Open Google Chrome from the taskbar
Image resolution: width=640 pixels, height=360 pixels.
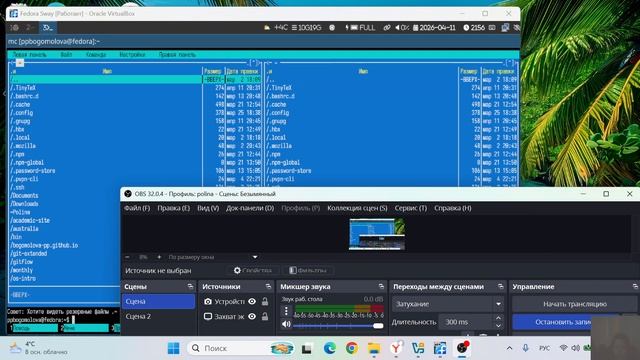click(351, 348)
